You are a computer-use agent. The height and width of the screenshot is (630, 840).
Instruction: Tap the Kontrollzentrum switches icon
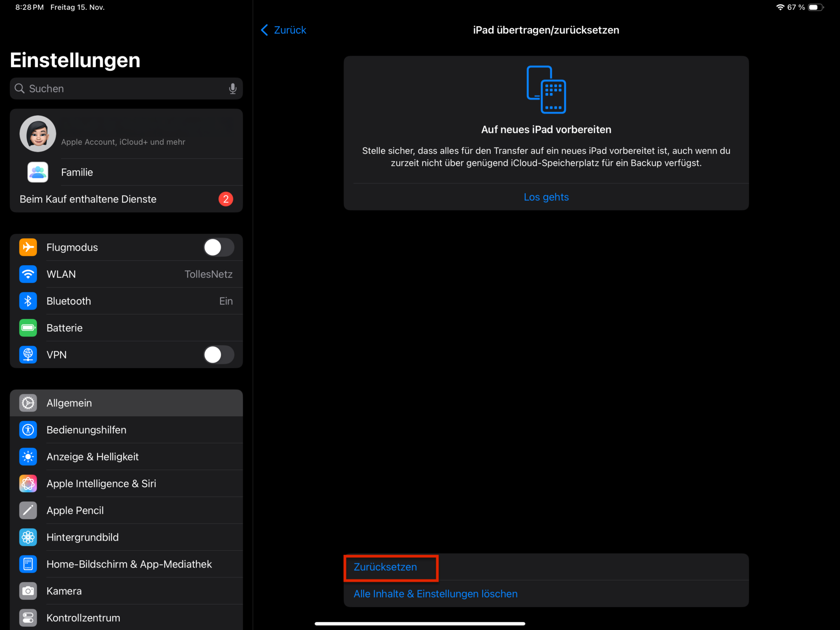click(x=28, y=618)
